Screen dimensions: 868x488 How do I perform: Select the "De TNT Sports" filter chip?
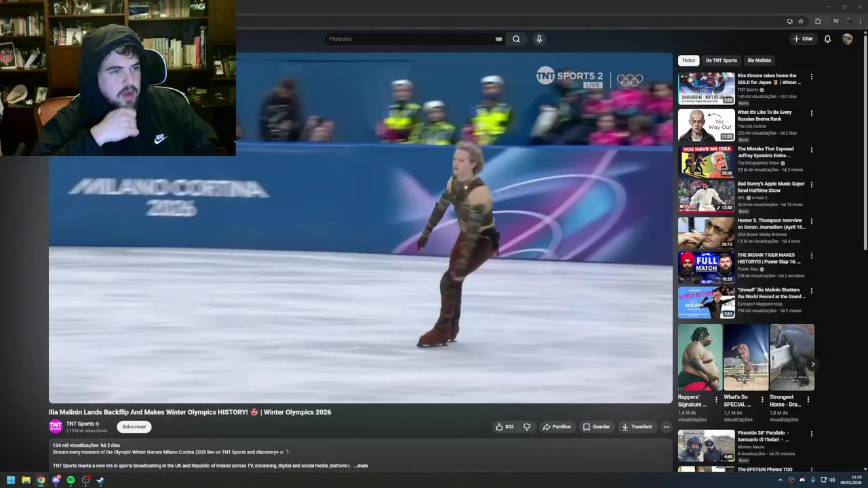[x=721, y=60]
